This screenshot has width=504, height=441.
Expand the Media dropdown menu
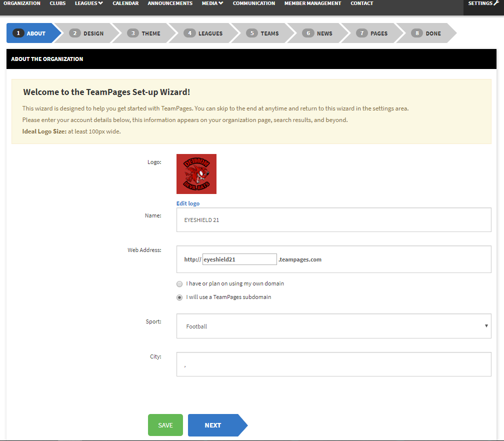point(212,3)
